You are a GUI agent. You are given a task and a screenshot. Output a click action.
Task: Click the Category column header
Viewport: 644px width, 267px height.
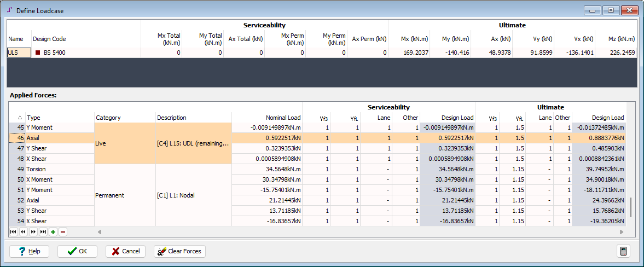125,118
